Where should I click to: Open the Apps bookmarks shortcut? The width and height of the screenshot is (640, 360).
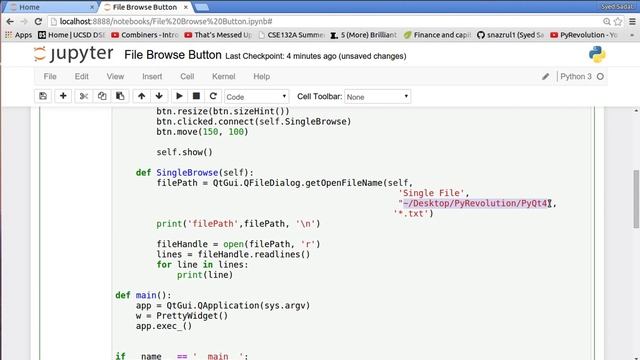click(18, 35)
